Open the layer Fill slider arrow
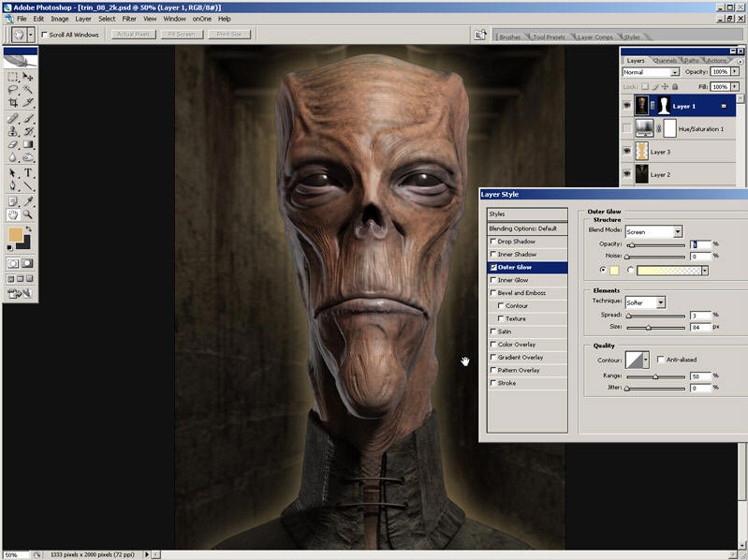The height and width of the screenshot is (560, 748). click(735, 86)
